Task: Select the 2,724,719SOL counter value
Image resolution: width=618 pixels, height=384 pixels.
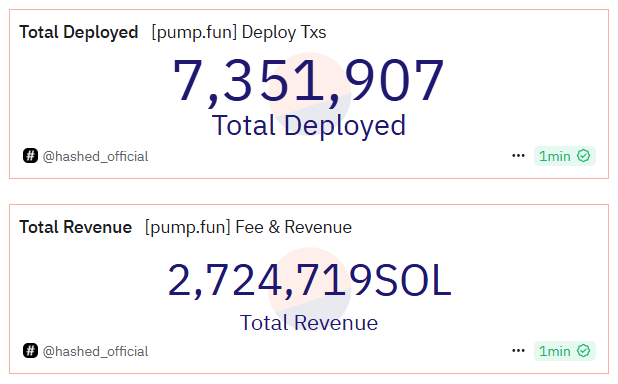Action: (309, 280)
